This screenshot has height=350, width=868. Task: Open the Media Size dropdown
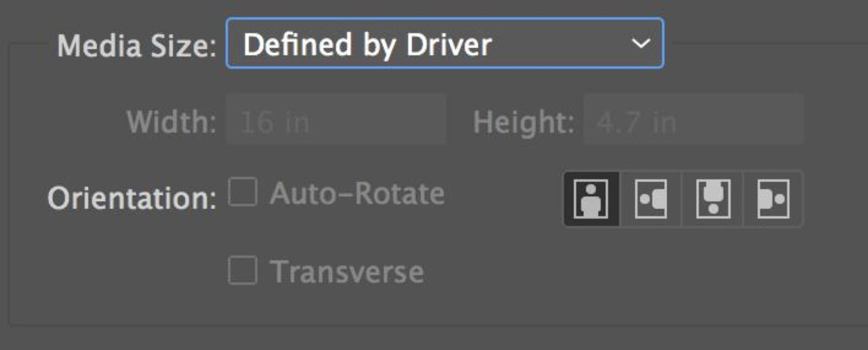[x=445, y=43]
